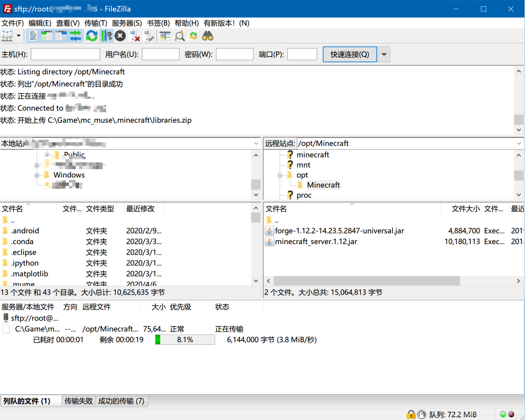
Task: Search for files with binoculars icon
Action: (208, 36)
